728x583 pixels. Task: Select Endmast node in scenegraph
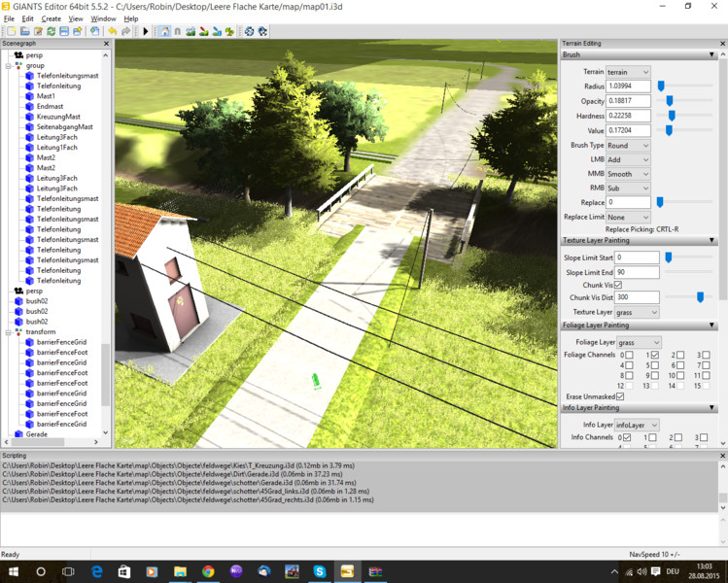click(49, 107)
